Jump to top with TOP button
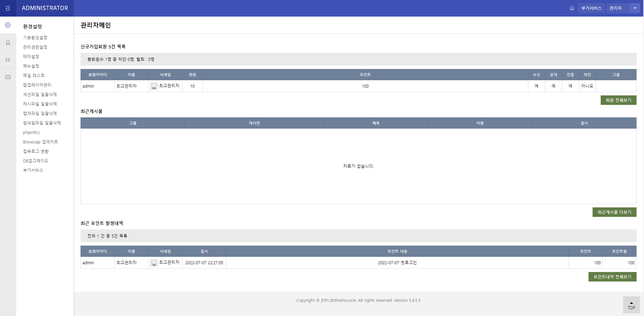 631,305
